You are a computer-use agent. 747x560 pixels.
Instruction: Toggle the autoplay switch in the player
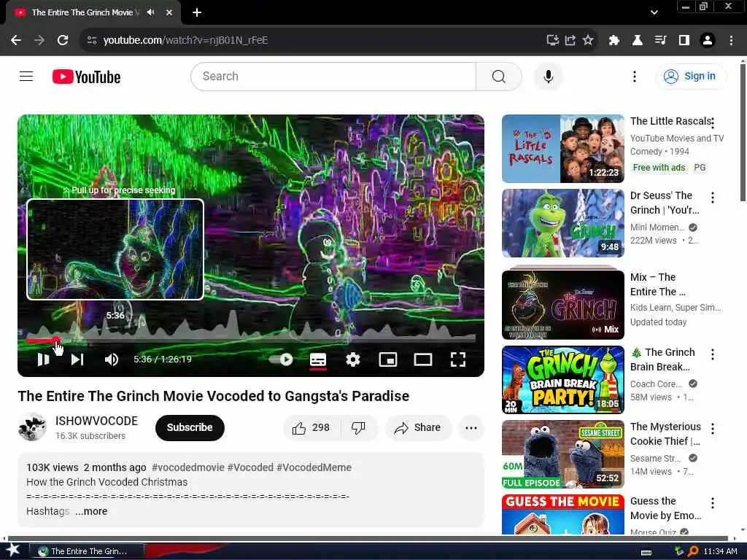pos(281,359)
